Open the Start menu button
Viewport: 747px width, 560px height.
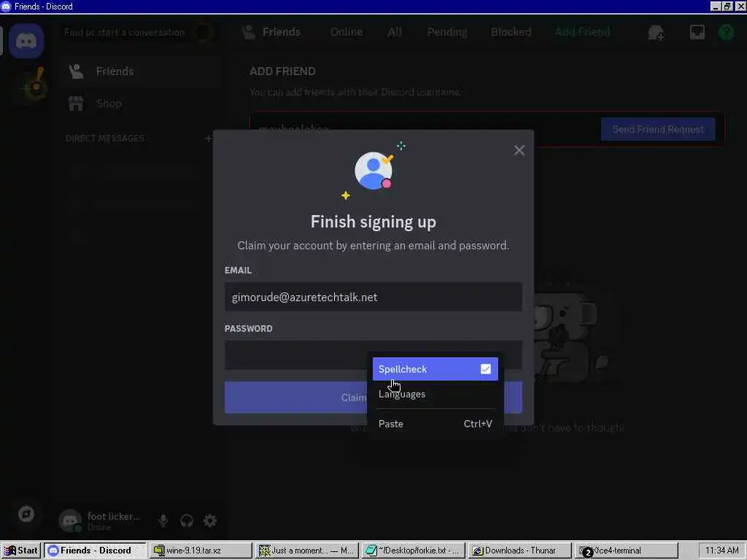21,551
